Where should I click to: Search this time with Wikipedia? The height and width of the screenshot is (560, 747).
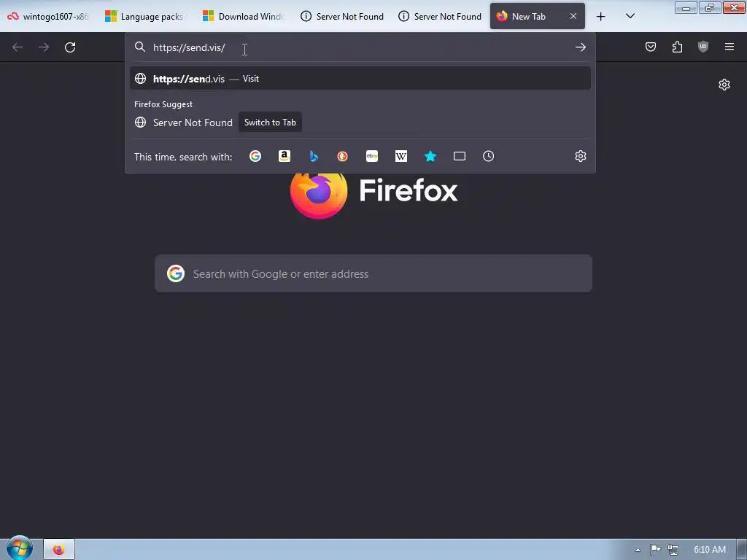[401, 156]
